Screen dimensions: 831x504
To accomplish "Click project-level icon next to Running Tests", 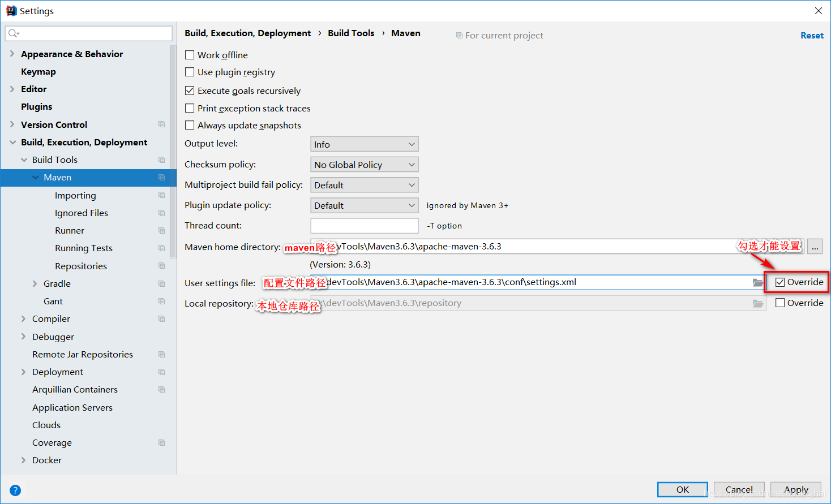I will pos(162,248).
